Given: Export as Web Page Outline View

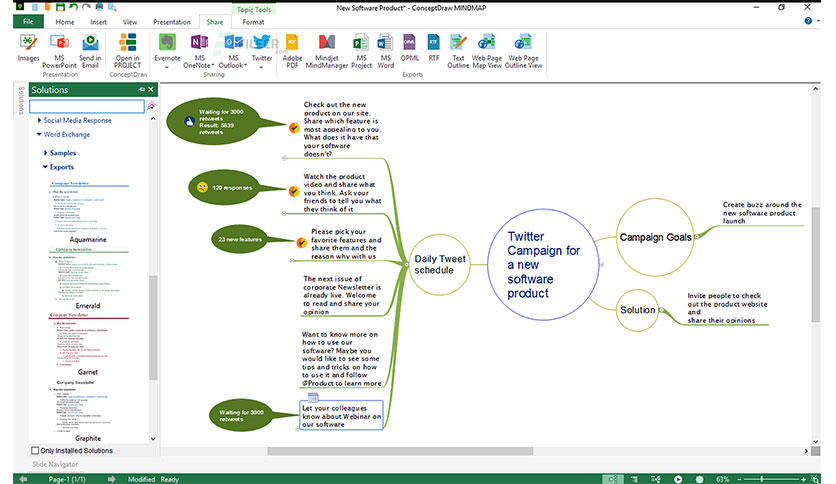Looking at the screenshot, I should (x=523, y=51).
